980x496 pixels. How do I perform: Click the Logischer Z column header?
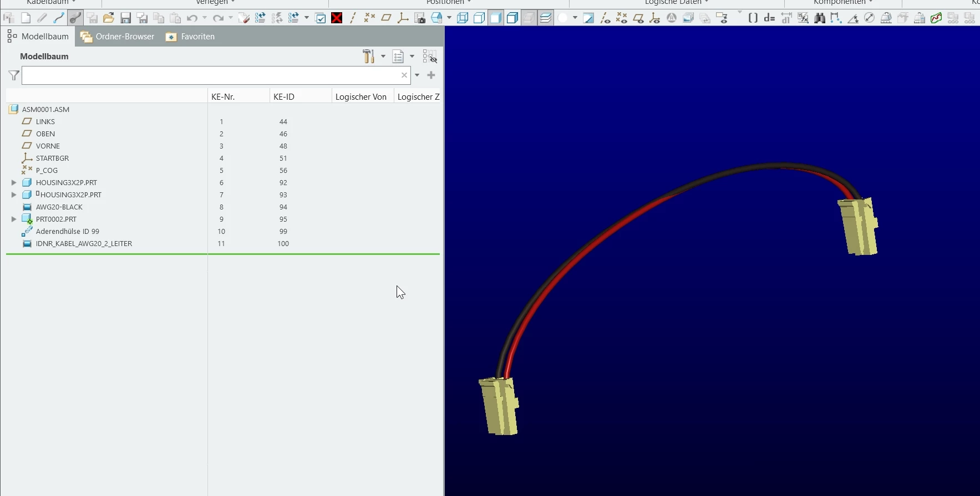coord(418,96)
